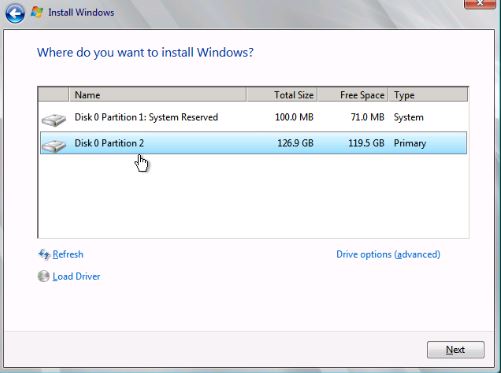Screen dimensions: 501x373
Task: Open the Load Driver link
Action: [x=76, y=276]
